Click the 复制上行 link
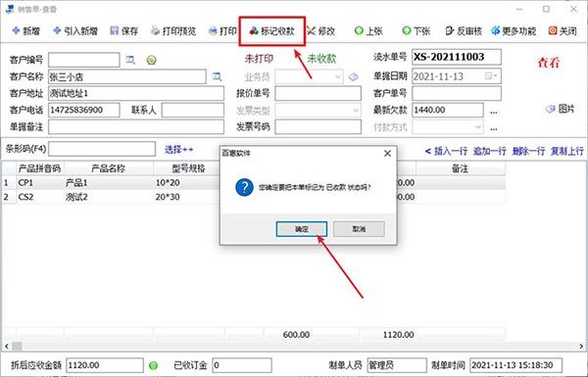The image size is (588, 377). pos(567,151)
